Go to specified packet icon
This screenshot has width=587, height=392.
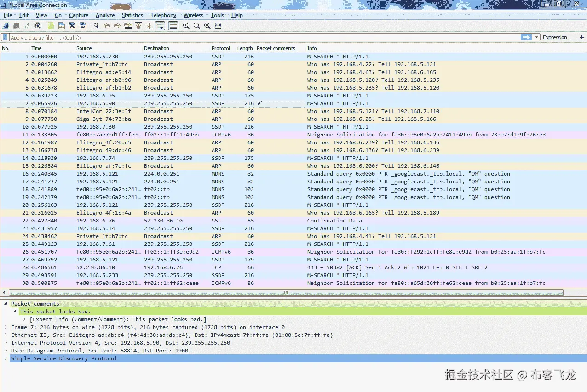(128, 26)
